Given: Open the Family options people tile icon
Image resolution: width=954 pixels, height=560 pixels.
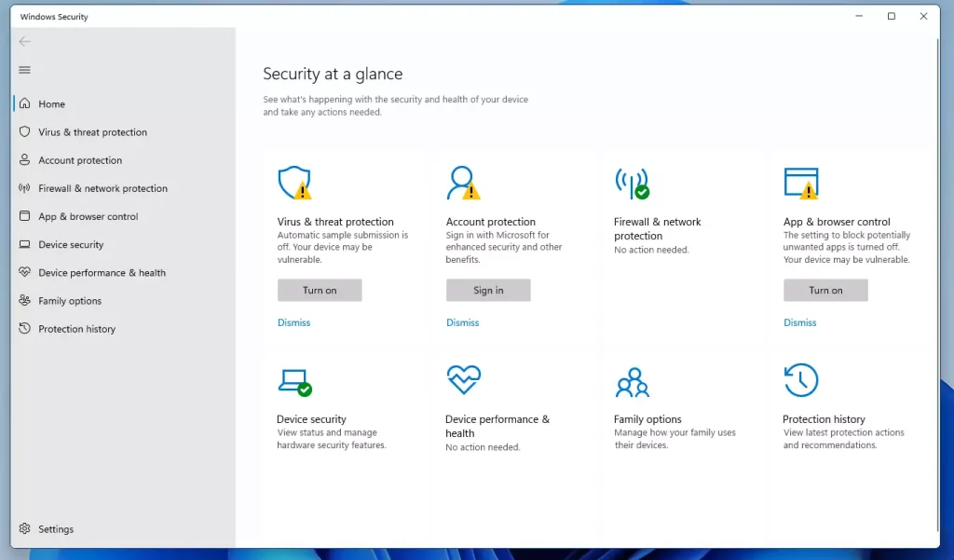Looking at the screenshot, I should [633, 382].
